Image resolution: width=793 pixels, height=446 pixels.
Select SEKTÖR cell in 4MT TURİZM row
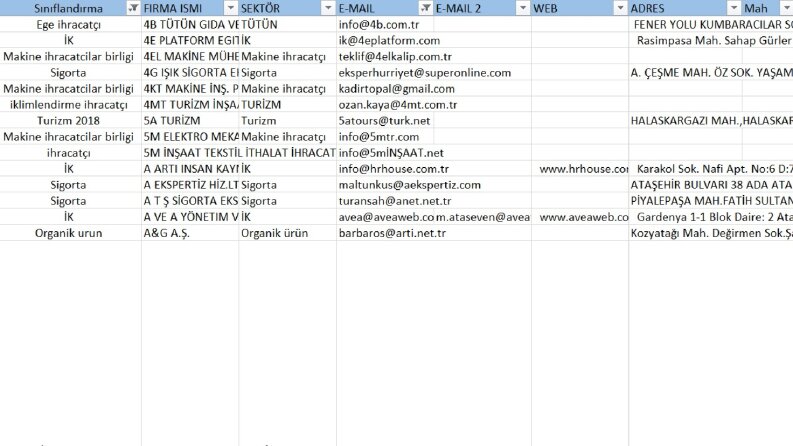click(x=288, y=105)
